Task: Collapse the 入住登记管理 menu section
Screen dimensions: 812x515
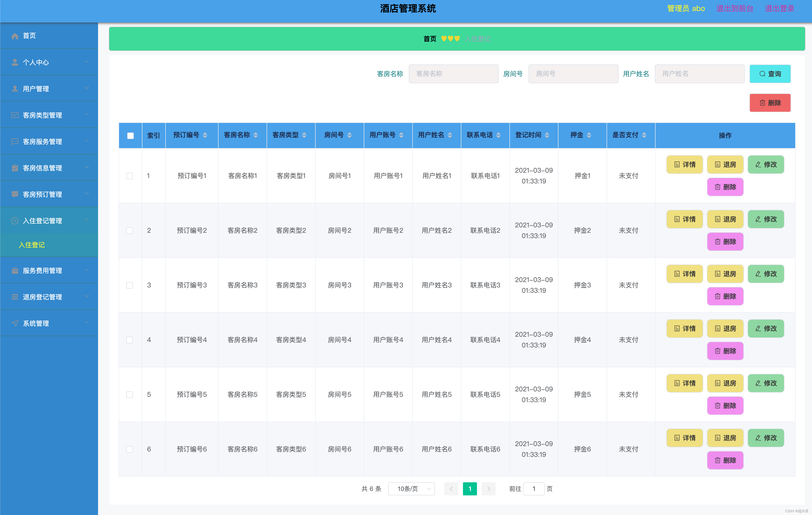Action: 87,220
